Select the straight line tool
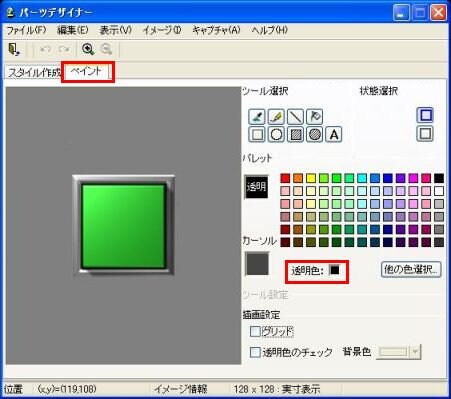The width and height of the screenshot is (451, 399). pos(295,116)
